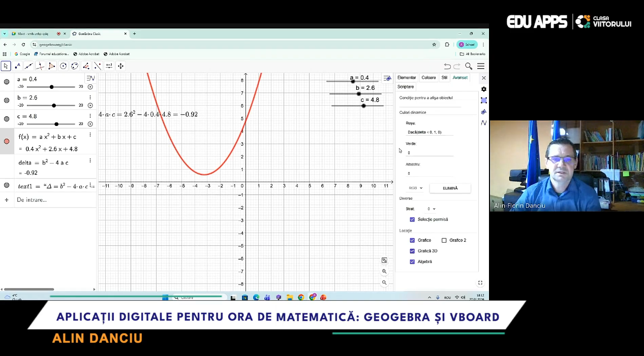Select the Ellipse conic tool

point(75,66)
